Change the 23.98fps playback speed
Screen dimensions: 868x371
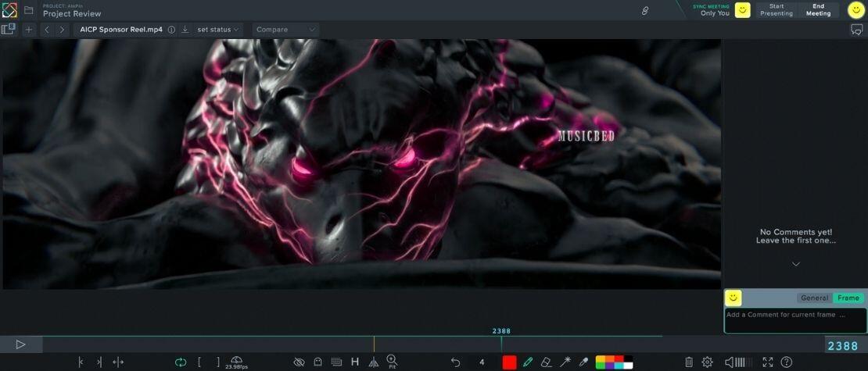click(x=236, y=362)
